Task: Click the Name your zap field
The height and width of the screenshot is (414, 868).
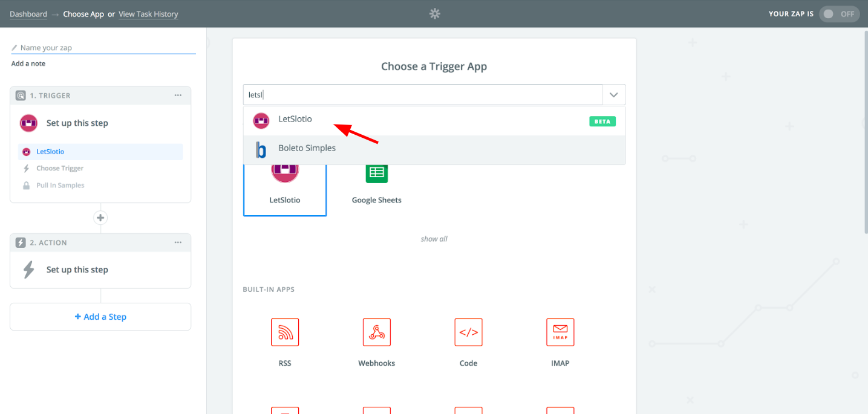Action: [103, 48]
